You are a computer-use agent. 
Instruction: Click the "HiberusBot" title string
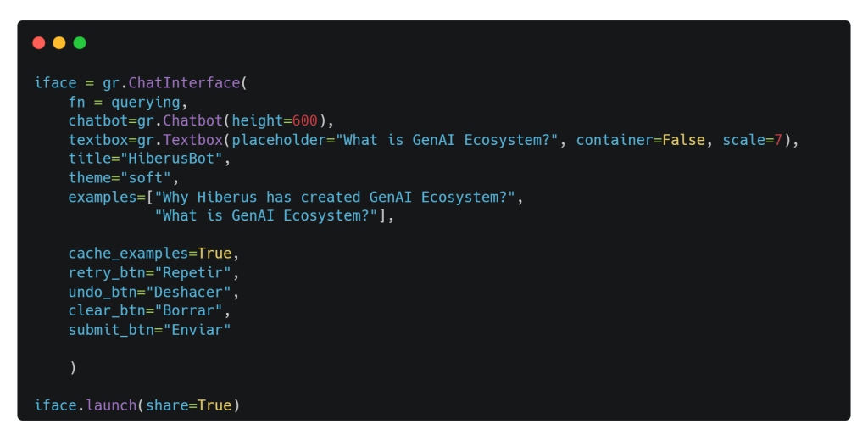click(x=171, y=159)
